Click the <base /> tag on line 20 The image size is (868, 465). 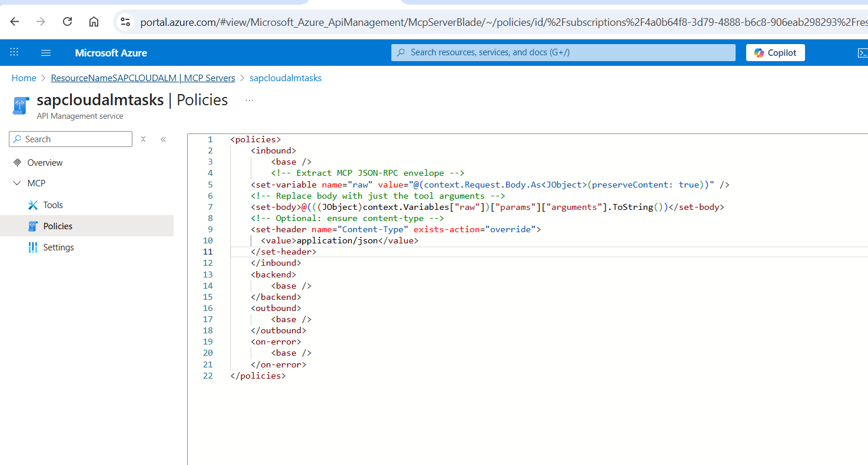click(291, 353)
